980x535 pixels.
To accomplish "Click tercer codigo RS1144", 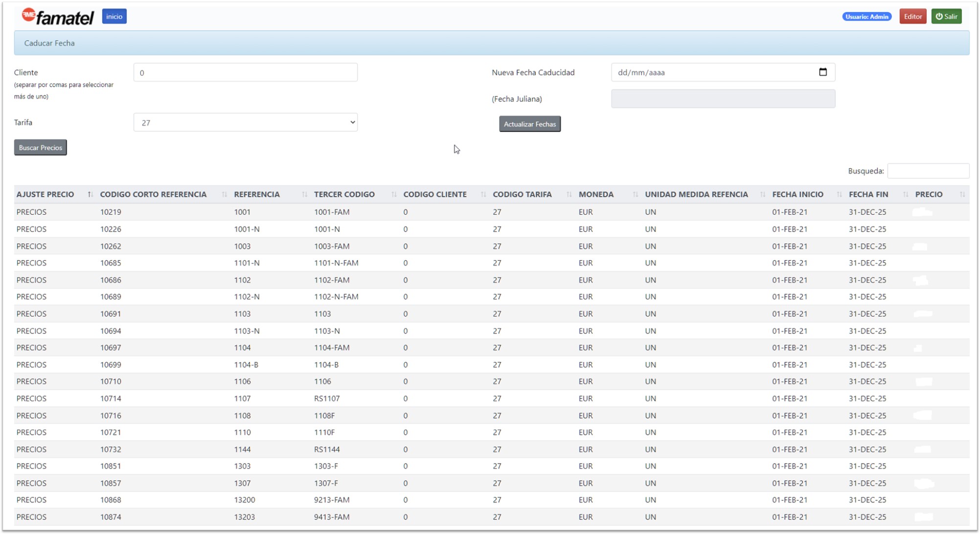I will [x=327, y=449].
